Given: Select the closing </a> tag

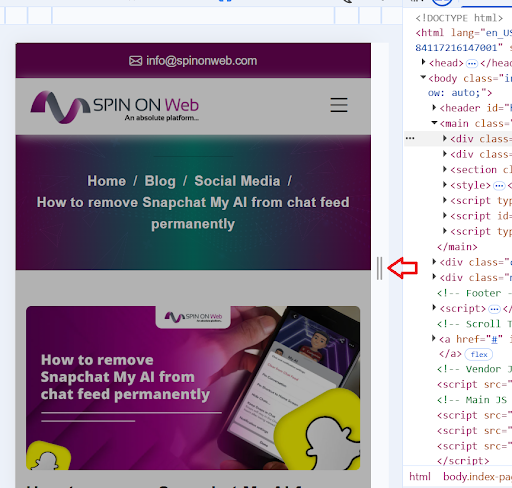Looking at the screenshot, I should (x=450, y=354).
